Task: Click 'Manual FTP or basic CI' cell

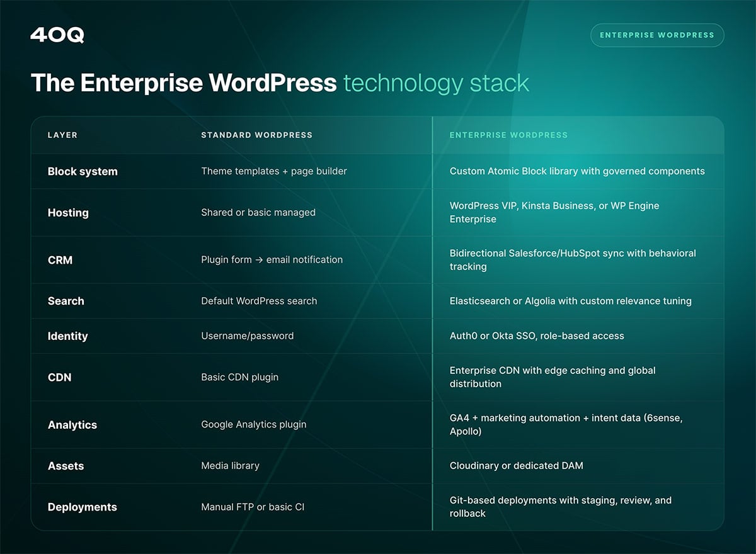Action: (253, 507)
